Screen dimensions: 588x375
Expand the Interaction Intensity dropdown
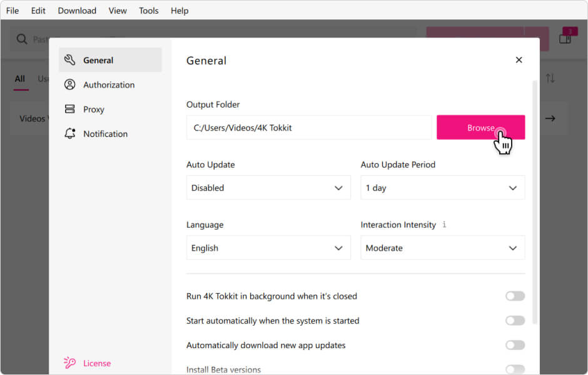(442, 248)
